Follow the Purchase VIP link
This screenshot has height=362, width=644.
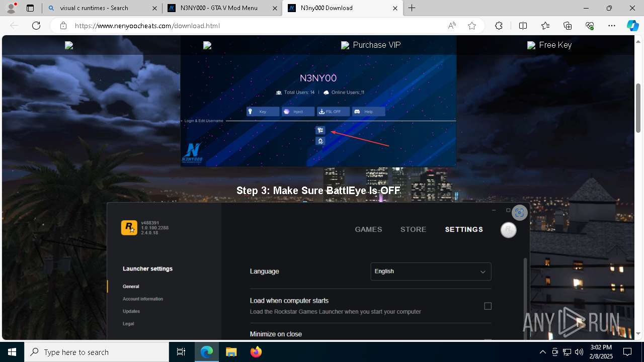point(371,45)
